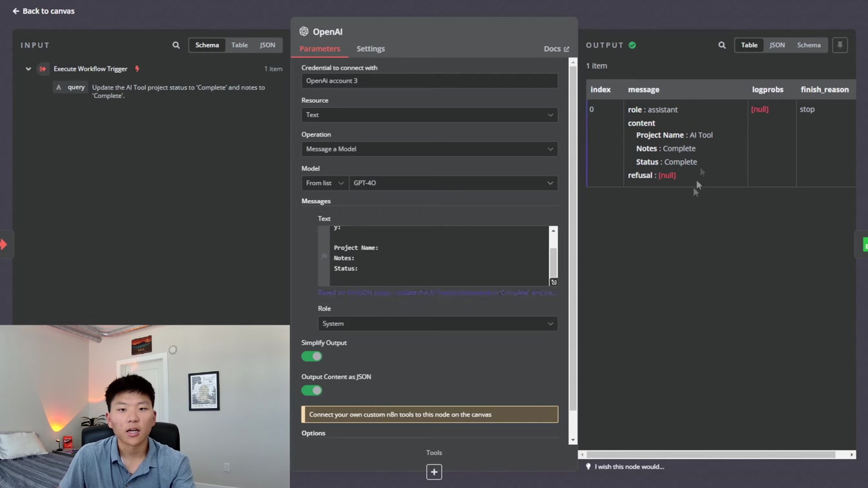
Task: Toggle Simplify Output switch
Action: tap(312, 356)
